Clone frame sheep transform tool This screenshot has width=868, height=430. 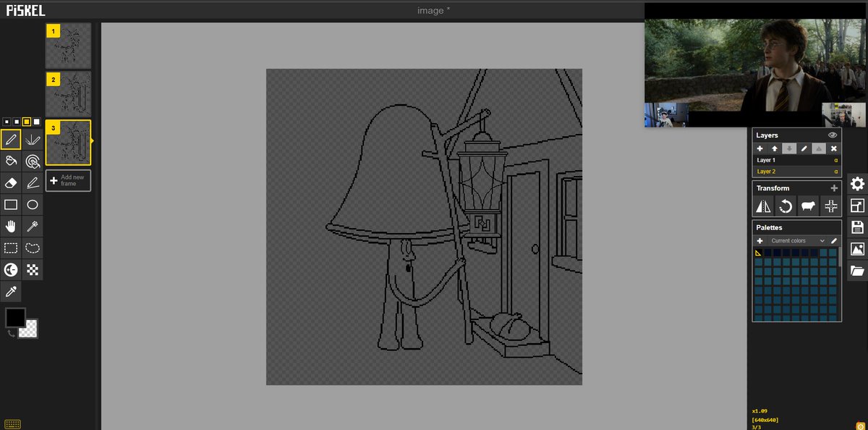click(807, 206)
